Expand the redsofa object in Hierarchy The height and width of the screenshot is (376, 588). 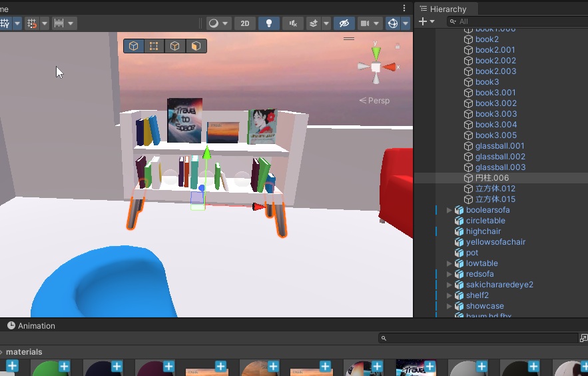[x=449, y=274]
